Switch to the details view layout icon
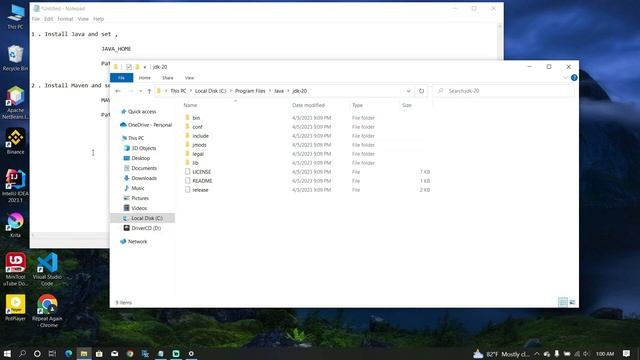The width and height of the screenshot is (640, 360). [x=563, y=302]
